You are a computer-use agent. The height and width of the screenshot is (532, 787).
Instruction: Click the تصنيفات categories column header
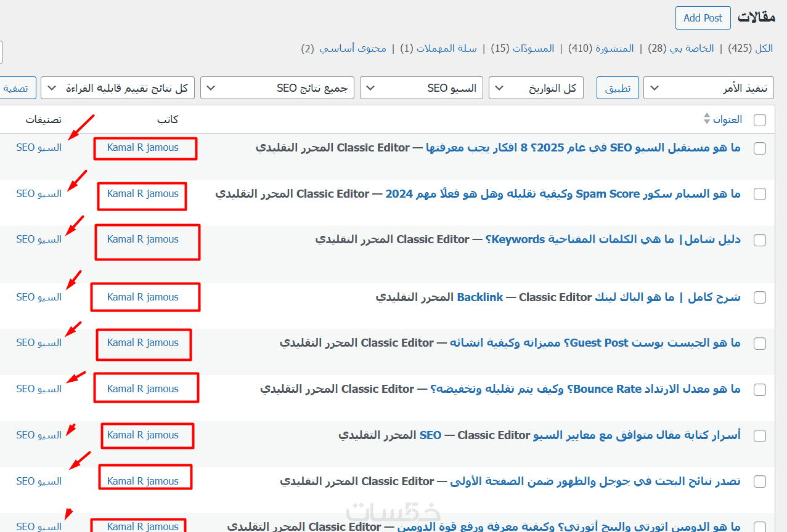click(44, 119)
